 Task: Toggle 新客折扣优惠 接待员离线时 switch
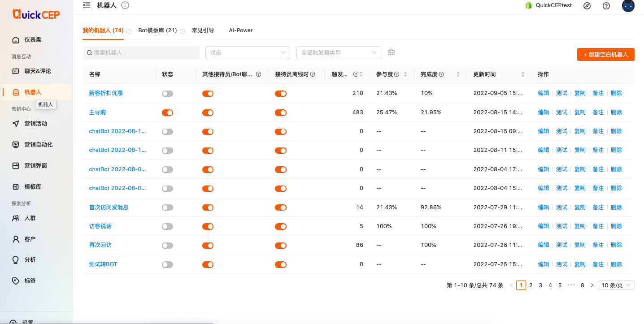[281, 94]
